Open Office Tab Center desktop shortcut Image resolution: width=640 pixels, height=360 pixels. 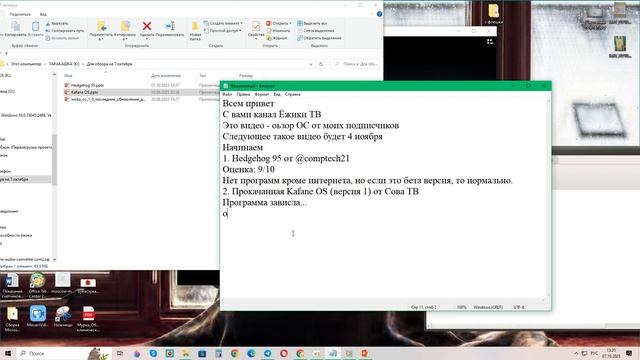click(x=37, y=285)
